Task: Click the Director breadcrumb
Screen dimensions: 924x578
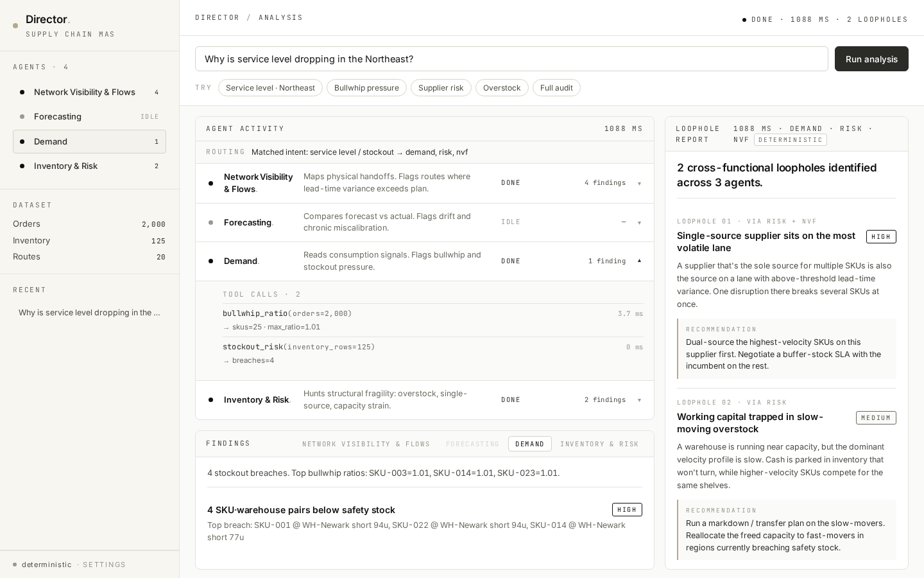Action: (218, 18)
